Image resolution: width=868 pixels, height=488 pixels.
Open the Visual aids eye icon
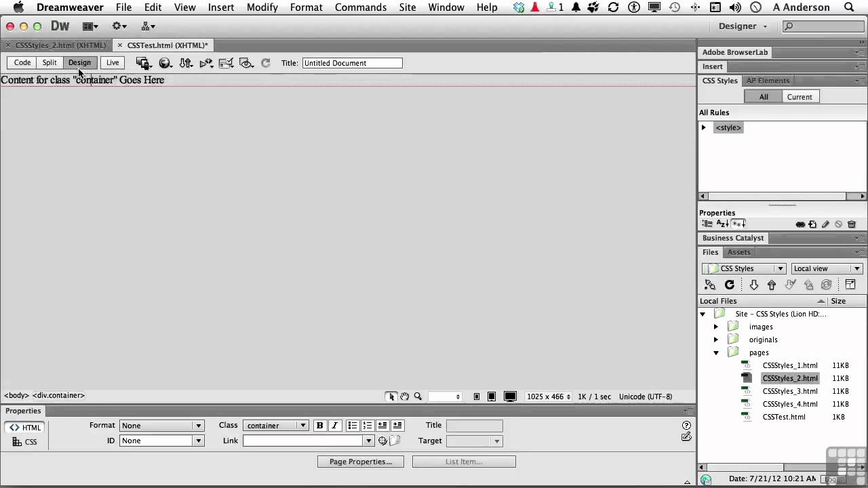[246, 63]
